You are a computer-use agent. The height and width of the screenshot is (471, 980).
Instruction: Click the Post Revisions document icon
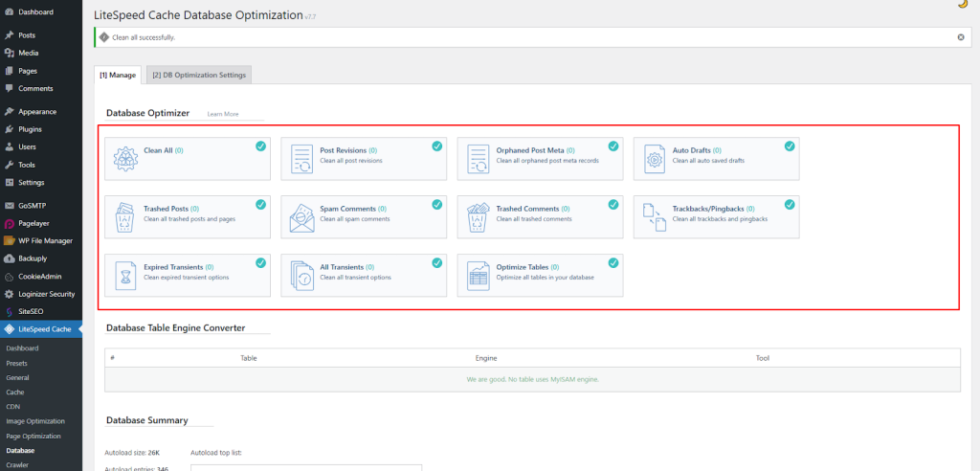pos(302,158)
